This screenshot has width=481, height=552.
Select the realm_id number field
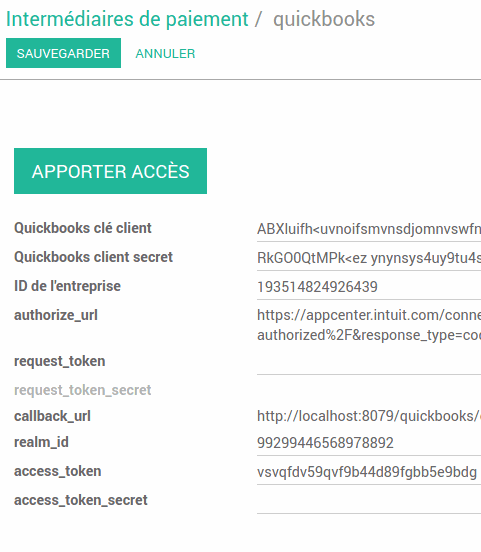pyautogui.click(x=369, y=443)
